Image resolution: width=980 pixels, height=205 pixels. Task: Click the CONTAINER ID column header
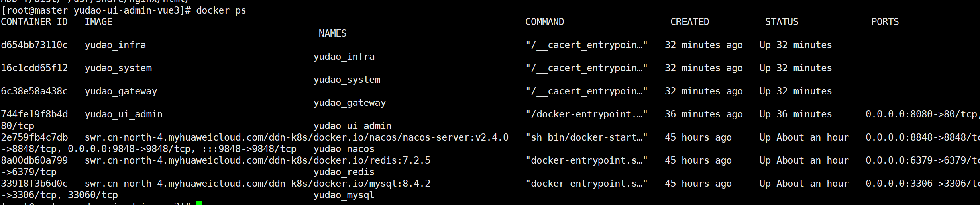coord(34,22)
